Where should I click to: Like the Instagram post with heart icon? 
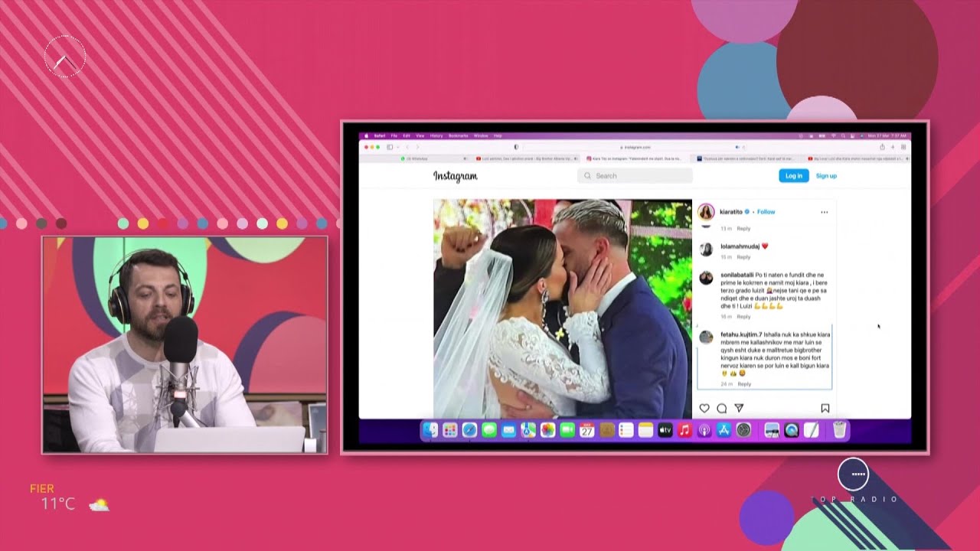(704, 409)
